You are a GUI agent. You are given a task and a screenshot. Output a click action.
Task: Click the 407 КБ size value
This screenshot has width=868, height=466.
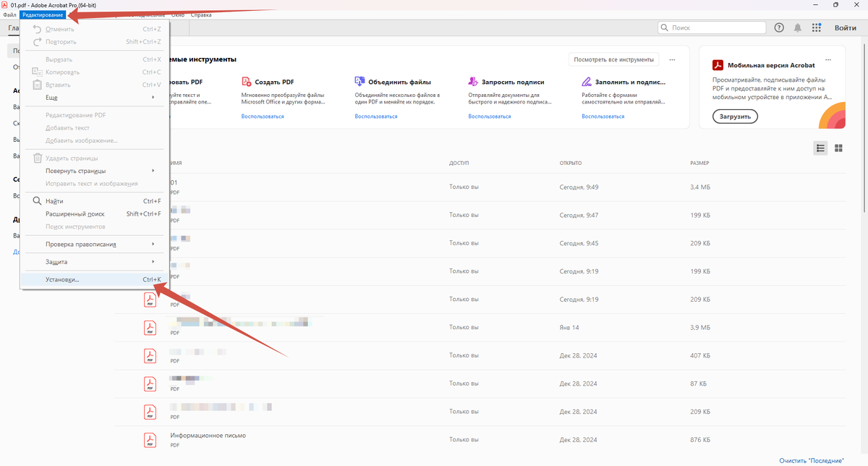[699, 355]
